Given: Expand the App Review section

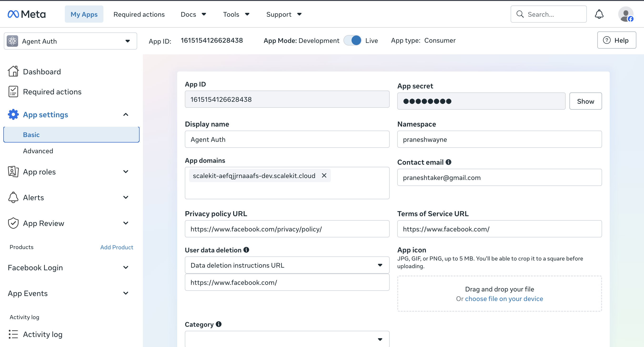Looking at the screenshot, I should point(126,223).
